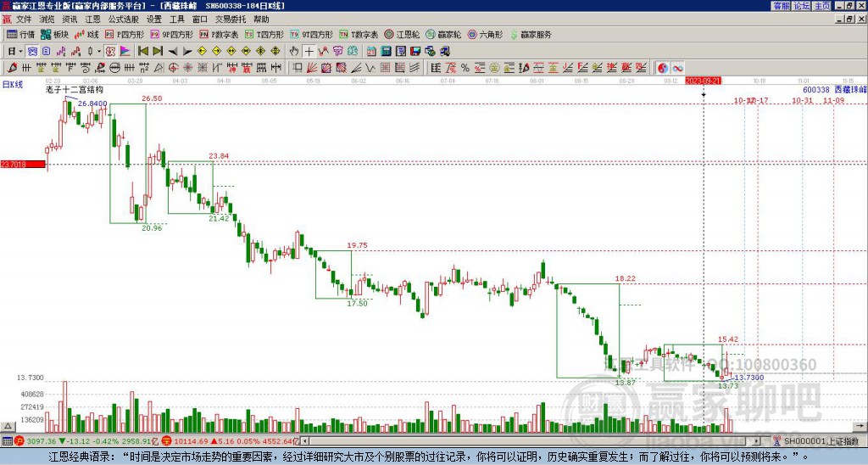Click the 赢家服务 toolbar button
Screen dimensions: 868x465
pos(531,34)
